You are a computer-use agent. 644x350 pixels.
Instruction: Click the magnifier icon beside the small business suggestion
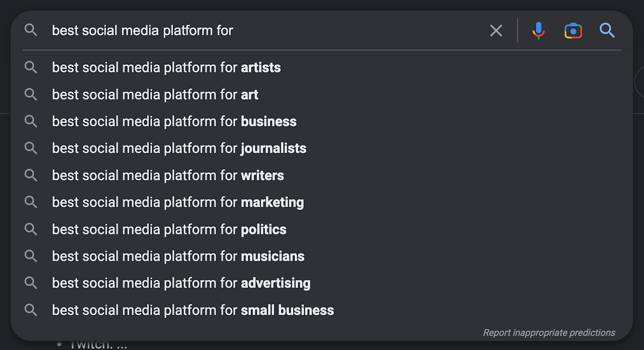point(31,310)
